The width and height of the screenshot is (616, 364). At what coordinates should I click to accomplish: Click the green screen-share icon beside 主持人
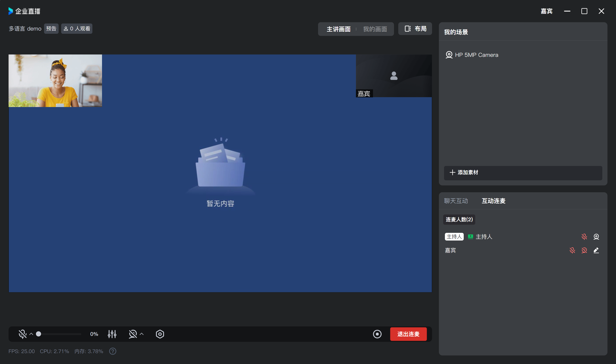pyautogui.click(x=470, y=236)
